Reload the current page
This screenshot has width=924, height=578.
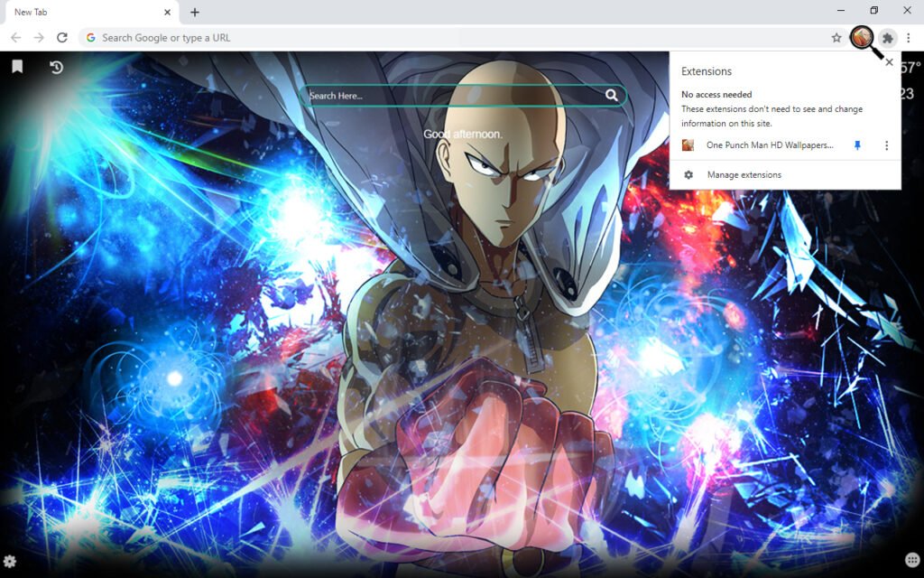tap(62, 38)
